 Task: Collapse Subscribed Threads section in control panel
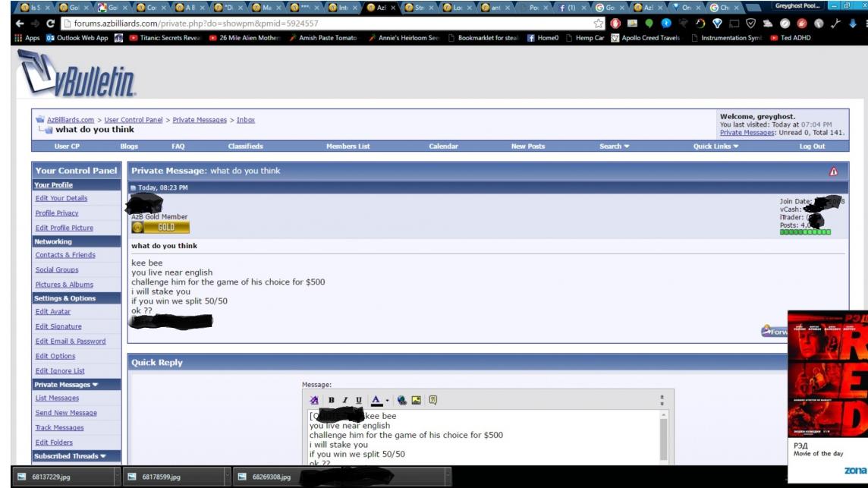pyautogui.click(x=103, y=456)
